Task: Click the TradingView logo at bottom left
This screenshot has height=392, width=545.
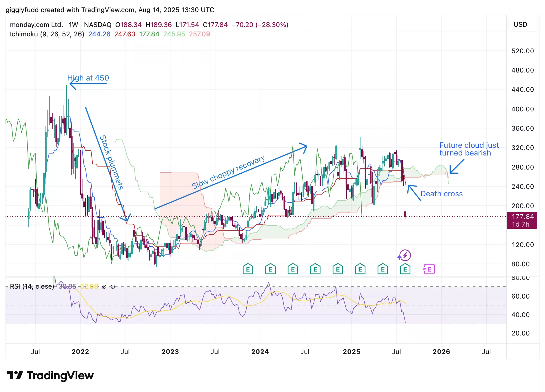Action: [x=50, y=375]
